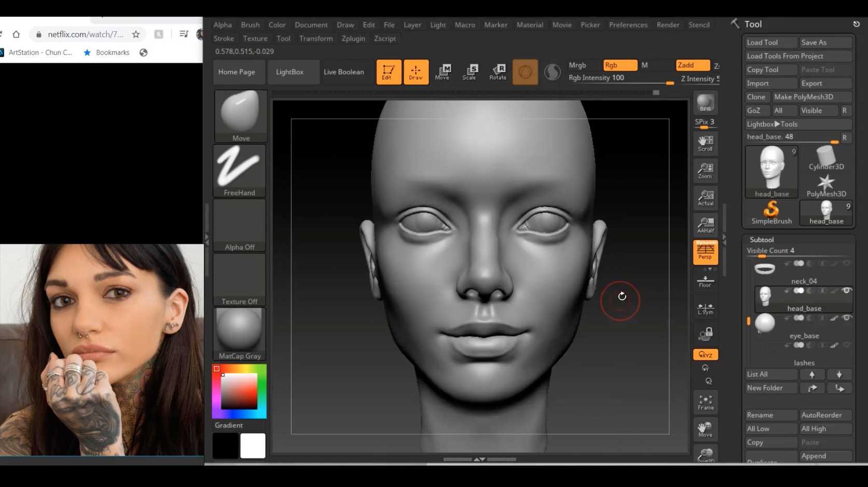Viewport: 868px width, 487px height.
Task: Toggle Persp perspective mode
Action: (705, 252)
